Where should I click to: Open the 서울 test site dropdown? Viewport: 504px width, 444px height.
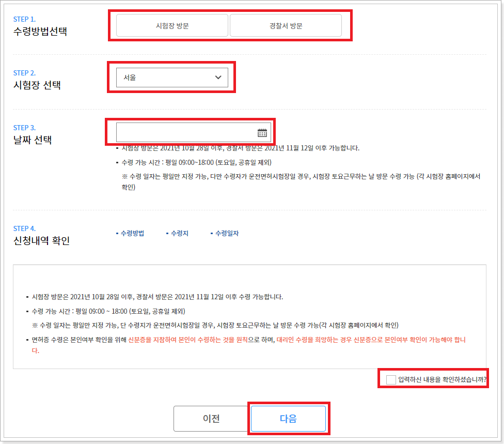tap(172, 77)
